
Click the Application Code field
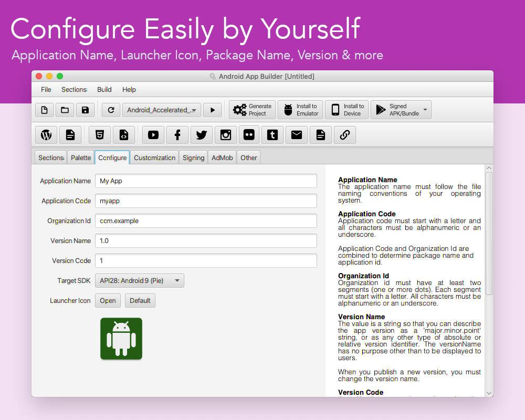(x=206, y=201)
